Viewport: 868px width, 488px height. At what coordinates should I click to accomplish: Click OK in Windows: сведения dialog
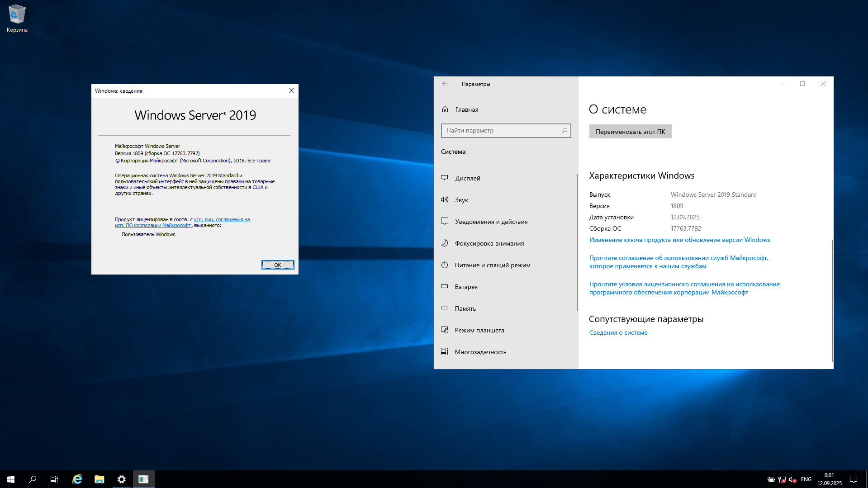278,265
